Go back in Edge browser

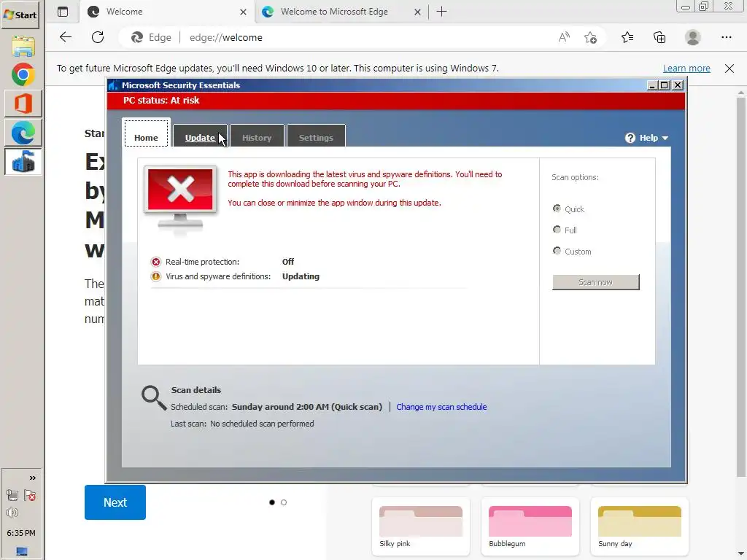(x=65, y=37)
